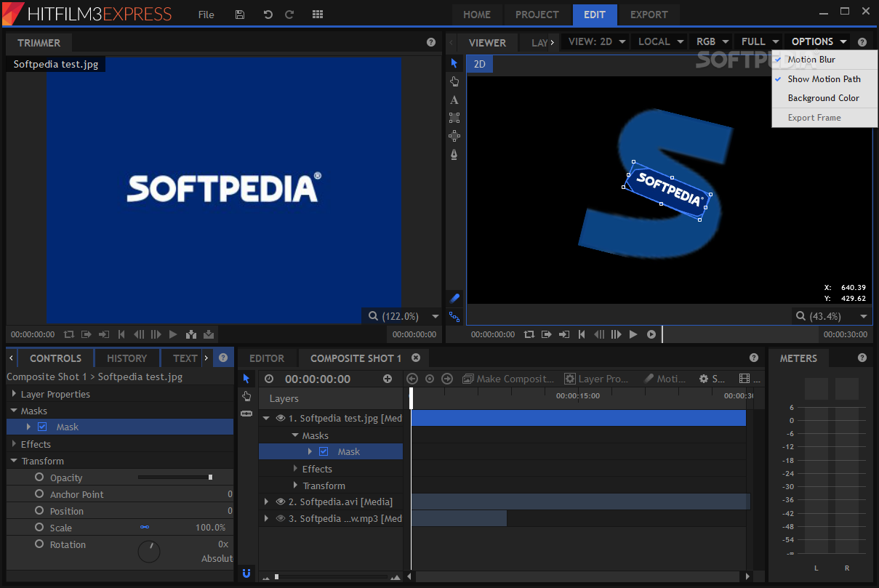Screen dimensions: 879x588
Task: Open trimmer panel help icon
Action: click(x=431, y=42)
